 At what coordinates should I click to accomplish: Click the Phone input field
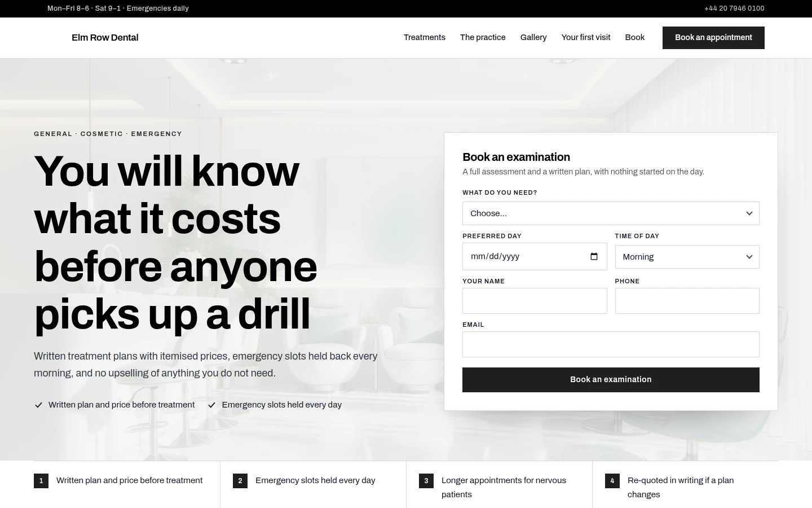(x=687, y=301)
